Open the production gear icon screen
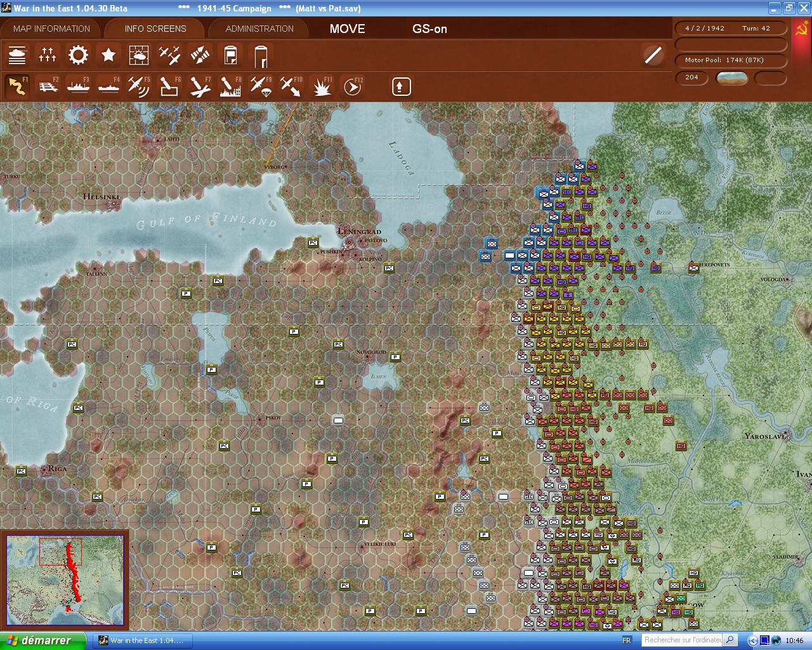This screenshot has width=812, height=650. [x=78, y=55]
